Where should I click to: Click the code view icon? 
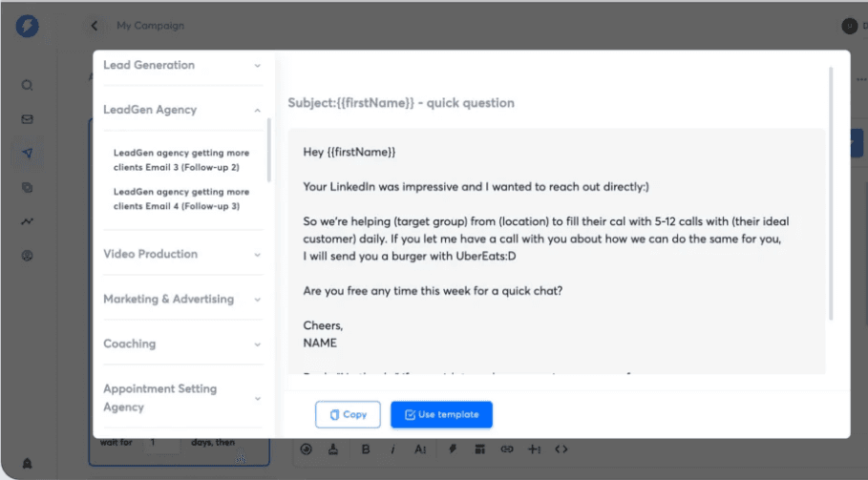(x=561, y=449)
